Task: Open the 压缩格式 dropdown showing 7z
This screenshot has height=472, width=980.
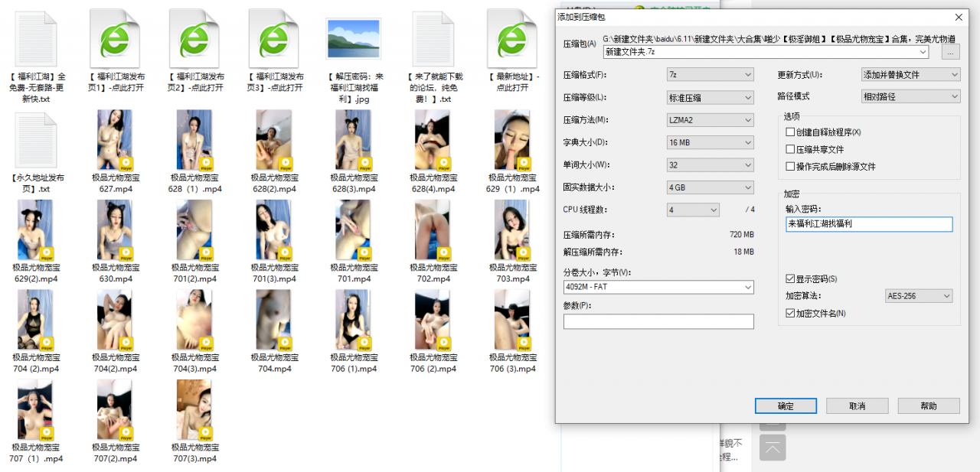Action: 710,74
